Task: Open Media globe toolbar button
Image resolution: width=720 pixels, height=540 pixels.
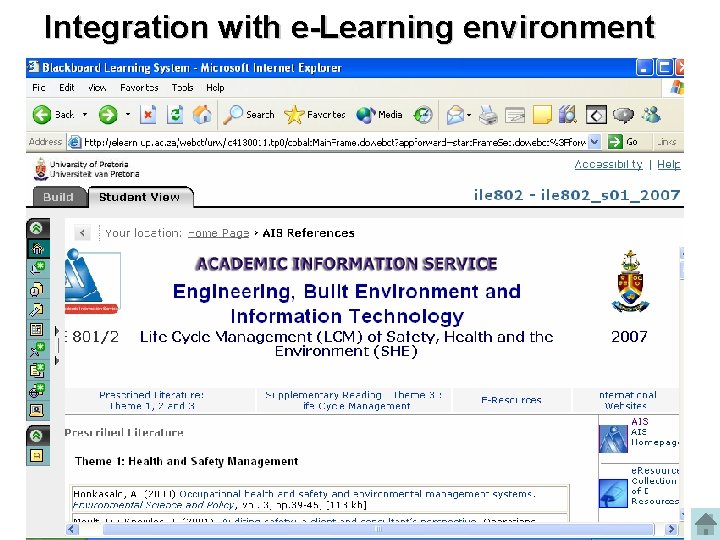Action: click(379, 114)
